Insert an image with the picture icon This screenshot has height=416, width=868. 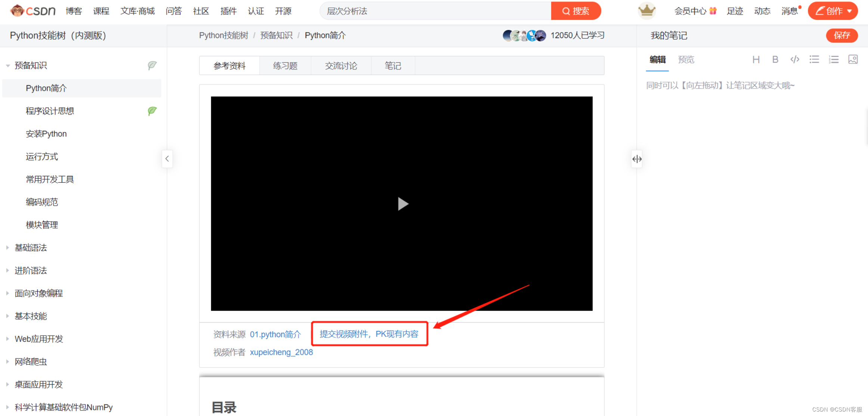[853, 60]
